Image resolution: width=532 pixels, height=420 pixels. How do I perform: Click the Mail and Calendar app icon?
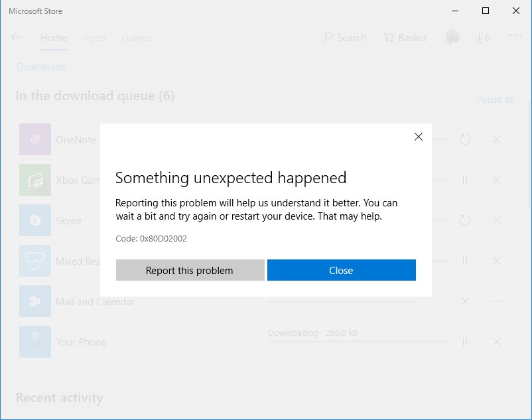35,301
